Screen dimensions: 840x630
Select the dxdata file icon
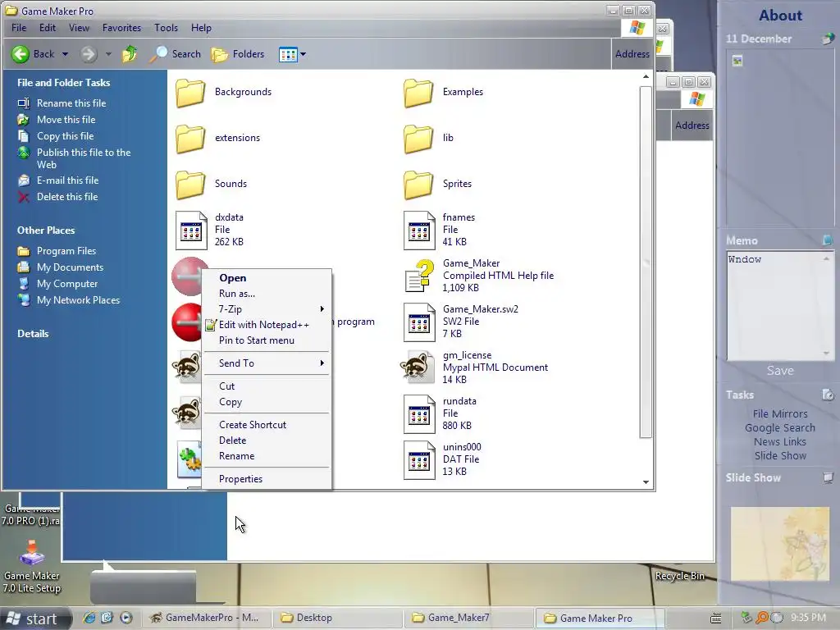(191, 231)
